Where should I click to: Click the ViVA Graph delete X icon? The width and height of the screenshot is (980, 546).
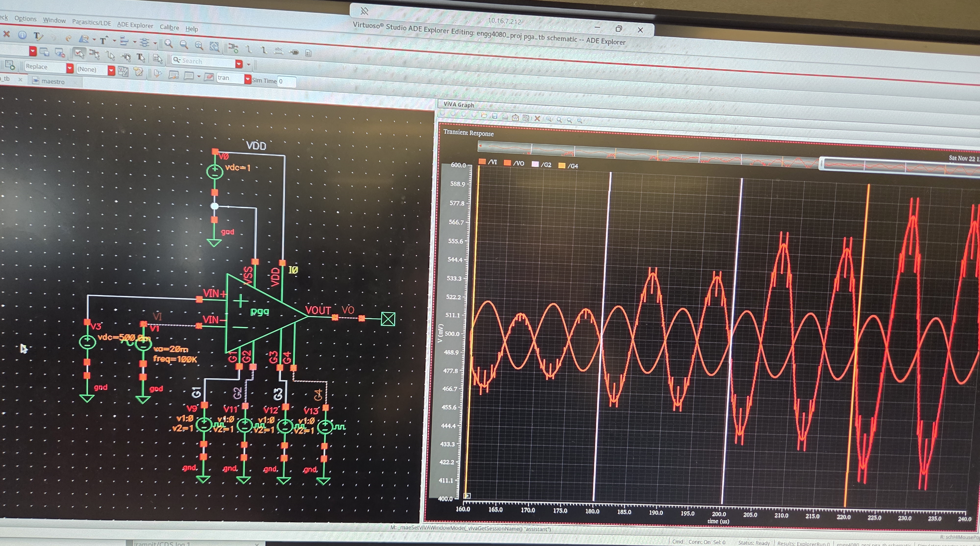tap(537, 118)
